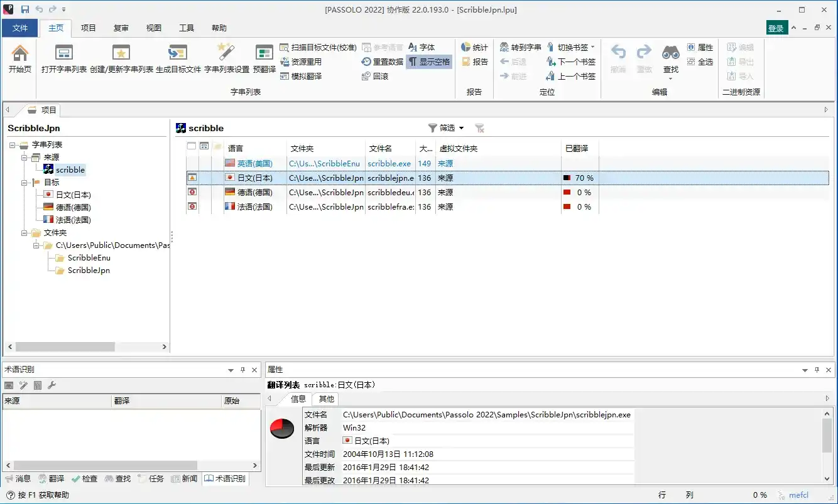This screenshot has height=504, width=838.
Task: Open the 消息 bottom tab
Action: (x=18, y=479)
